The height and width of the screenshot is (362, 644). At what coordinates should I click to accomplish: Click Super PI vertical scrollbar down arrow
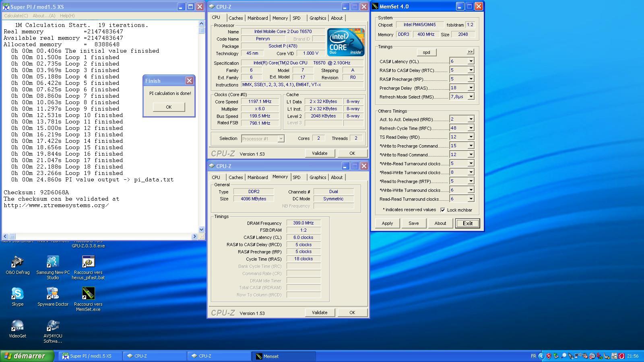point(202,229)
